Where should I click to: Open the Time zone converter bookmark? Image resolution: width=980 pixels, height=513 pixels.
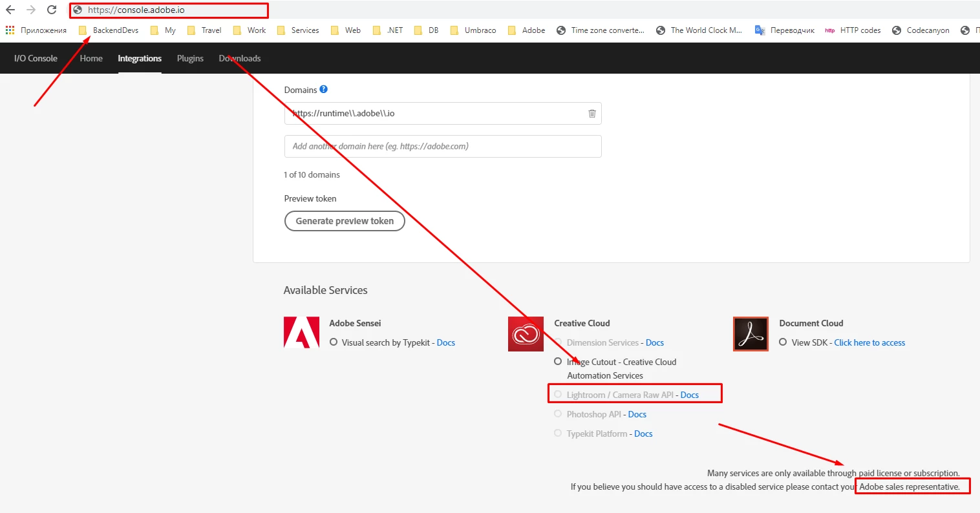pos(601,30)
